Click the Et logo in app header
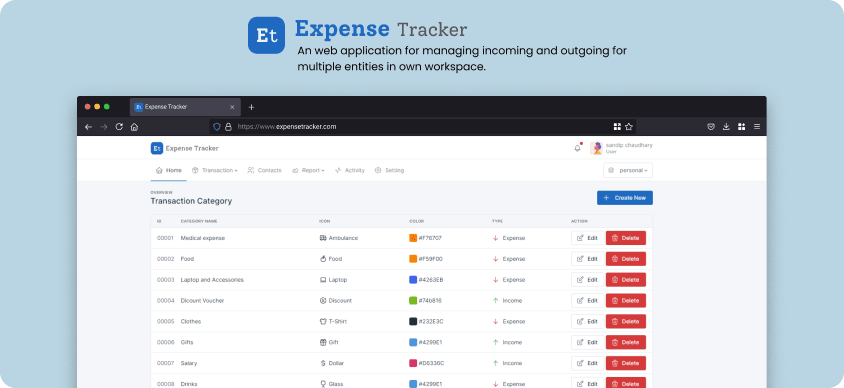 (x=157, y=149)
